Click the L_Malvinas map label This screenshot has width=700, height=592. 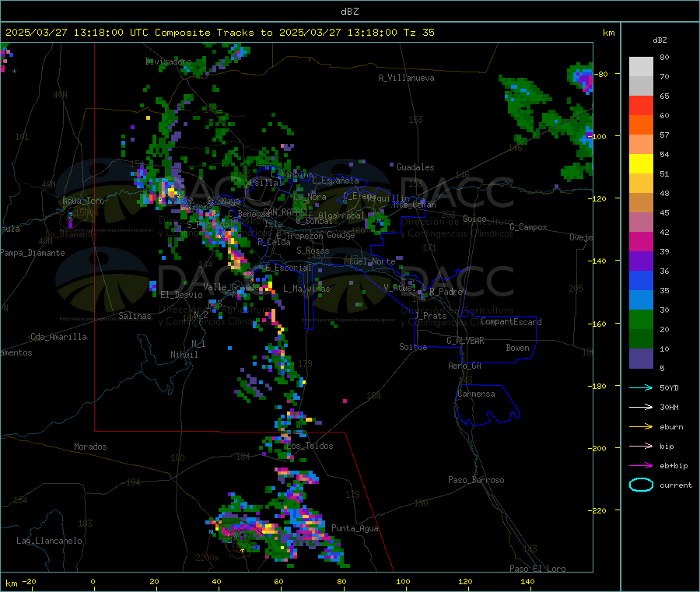click(306, 289)
